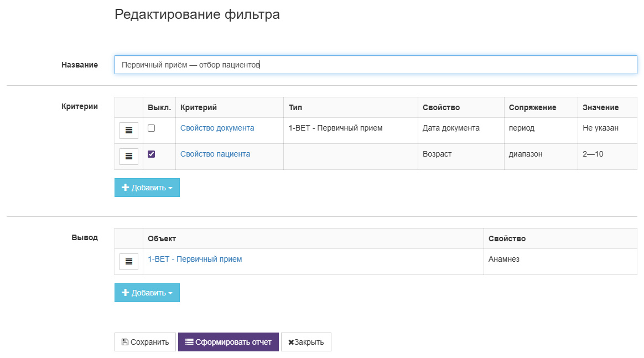
Task: Focus the Название text field
Action: tap(376, 65)
